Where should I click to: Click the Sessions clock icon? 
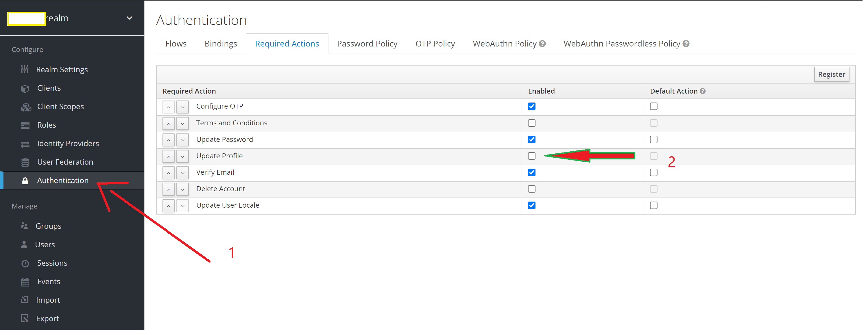[25, 264]
